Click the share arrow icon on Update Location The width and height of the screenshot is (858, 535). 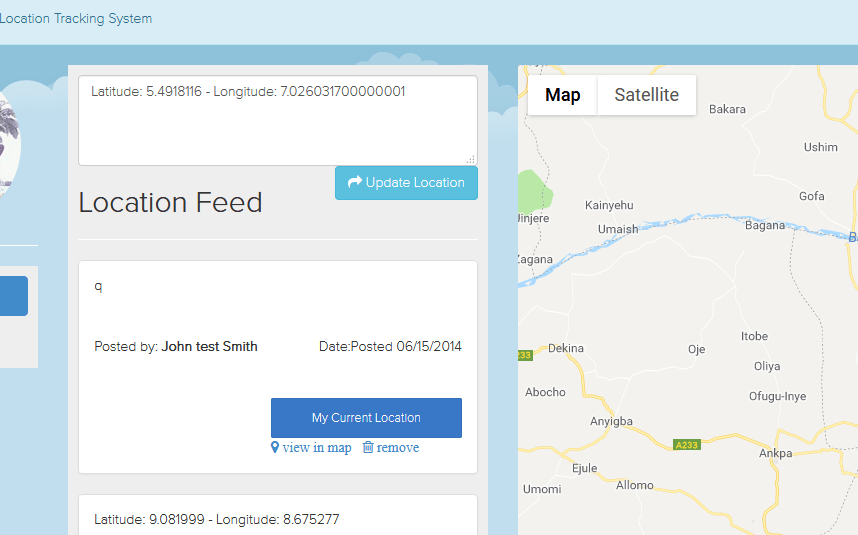pos(355,182)
